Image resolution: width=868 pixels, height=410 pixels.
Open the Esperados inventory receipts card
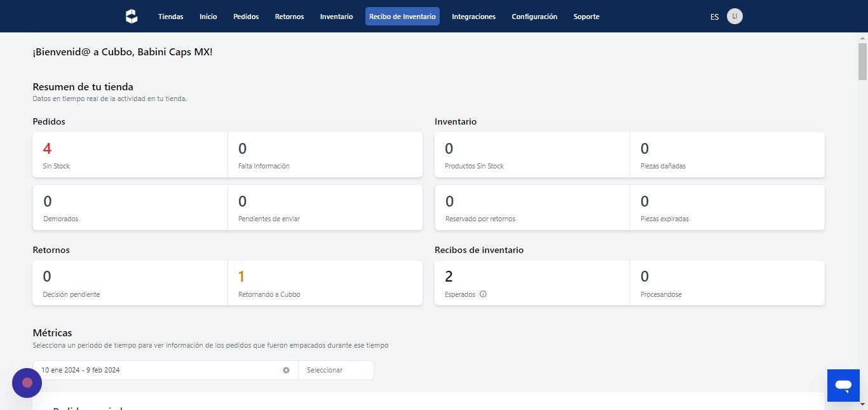coord(532,283)
